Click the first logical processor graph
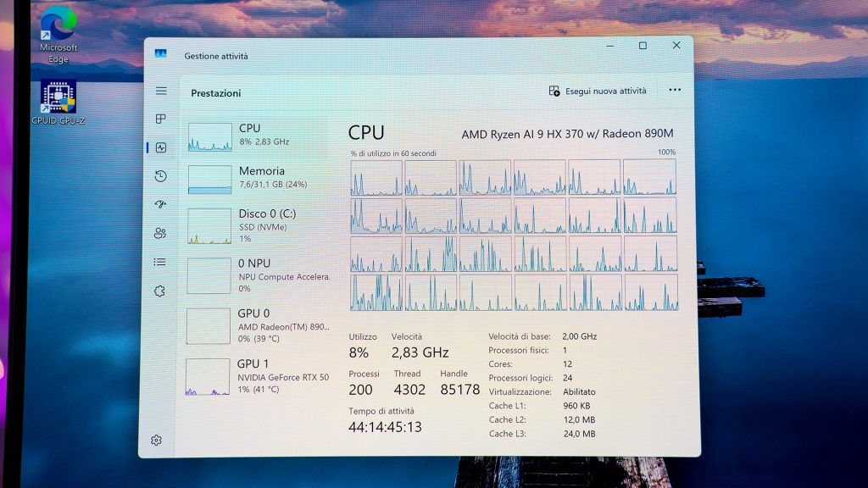The height and width of the screenshot is (488, 868). [x=376, y=178]
